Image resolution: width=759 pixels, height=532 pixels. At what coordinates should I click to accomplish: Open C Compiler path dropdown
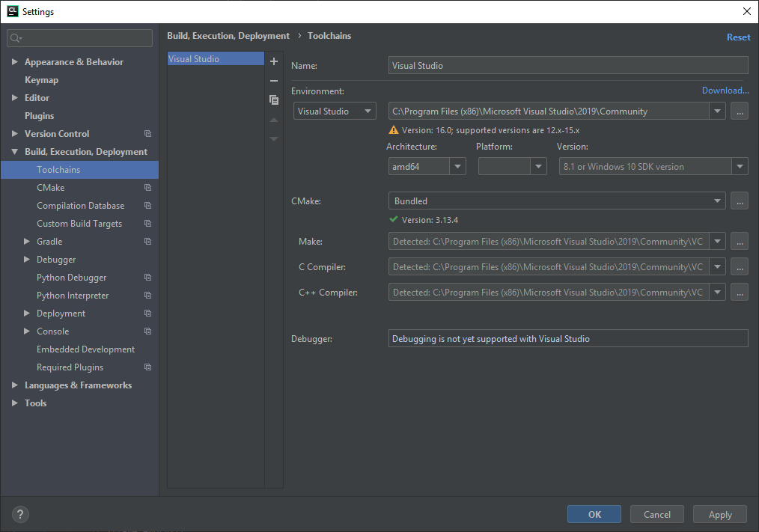tap(717, 266)
